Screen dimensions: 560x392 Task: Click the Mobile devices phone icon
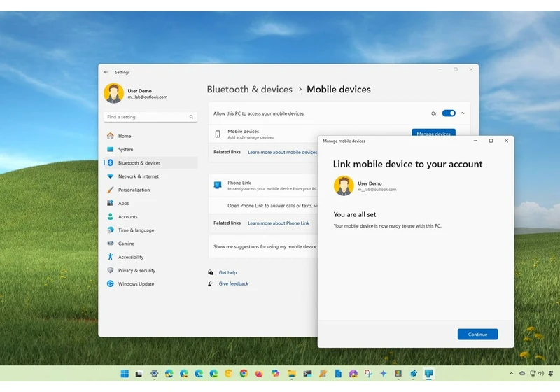[218, 134]
